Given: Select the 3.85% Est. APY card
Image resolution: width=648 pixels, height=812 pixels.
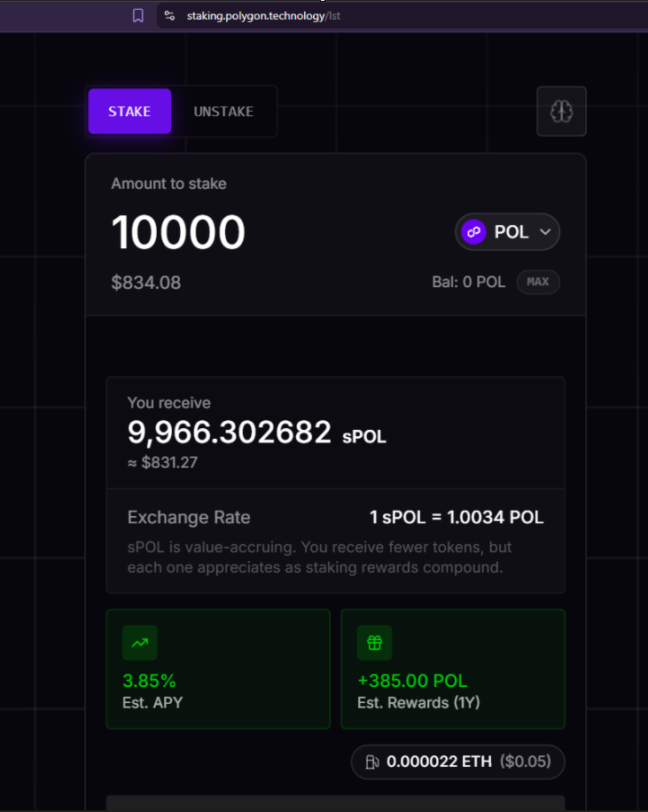Looking at the screenshot, I should click(x=218, y=669).
